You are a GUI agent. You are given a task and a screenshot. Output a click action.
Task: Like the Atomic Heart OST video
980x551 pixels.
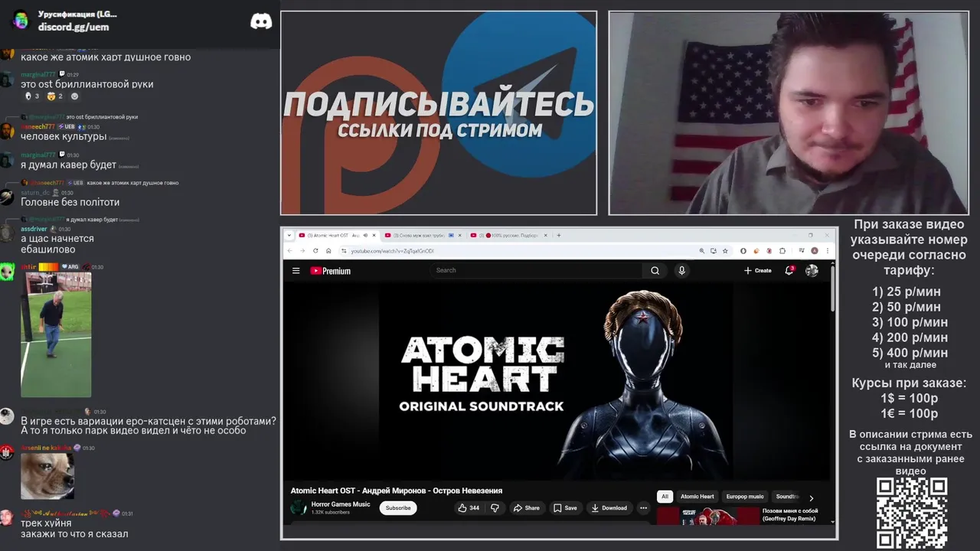tap(469, 508)
